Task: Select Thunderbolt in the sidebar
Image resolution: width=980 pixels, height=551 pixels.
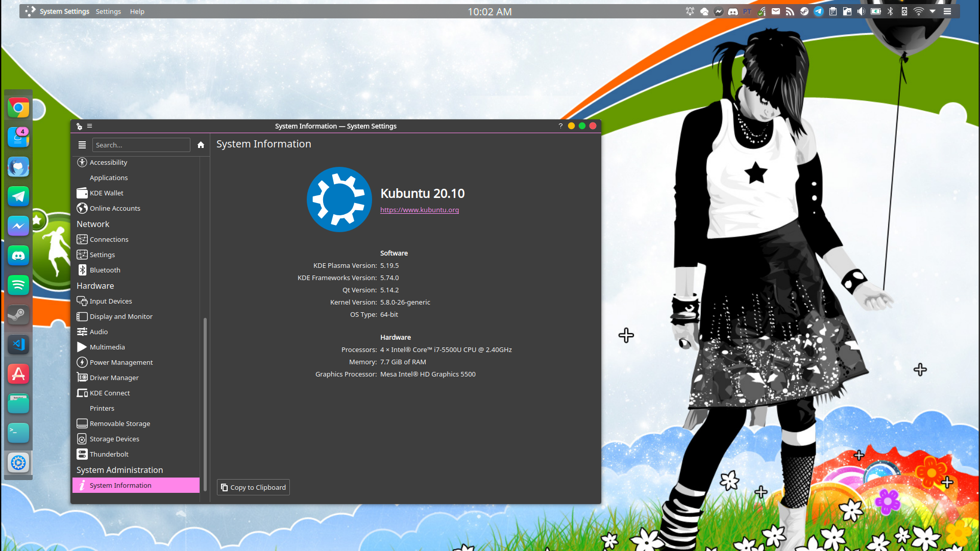Action: pyautogui.click(x=136, y=454)
